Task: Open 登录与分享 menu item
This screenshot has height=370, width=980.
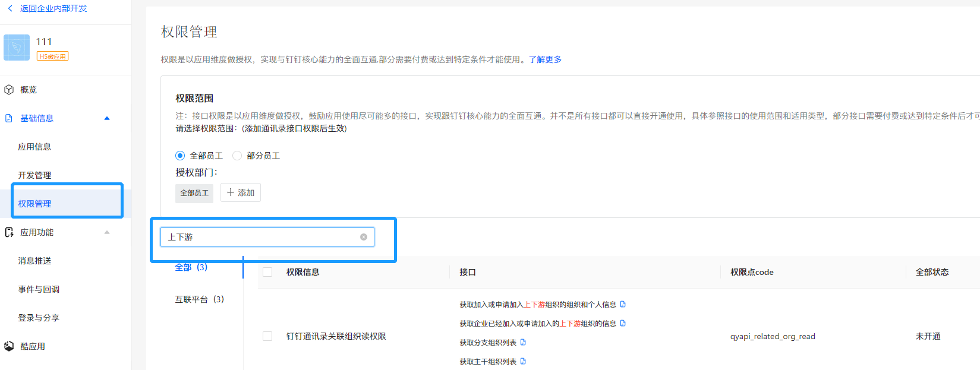Action: tap(39, 318)
